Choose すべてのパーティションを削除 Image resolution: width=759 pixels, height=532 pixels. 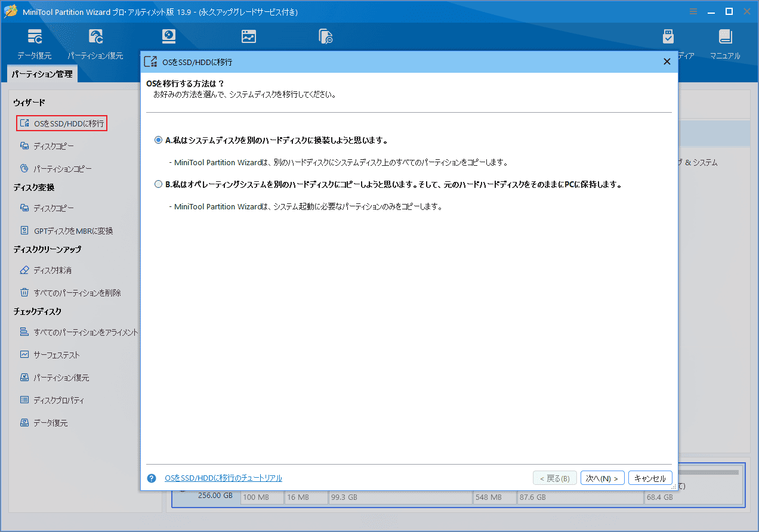pos(70,293)
